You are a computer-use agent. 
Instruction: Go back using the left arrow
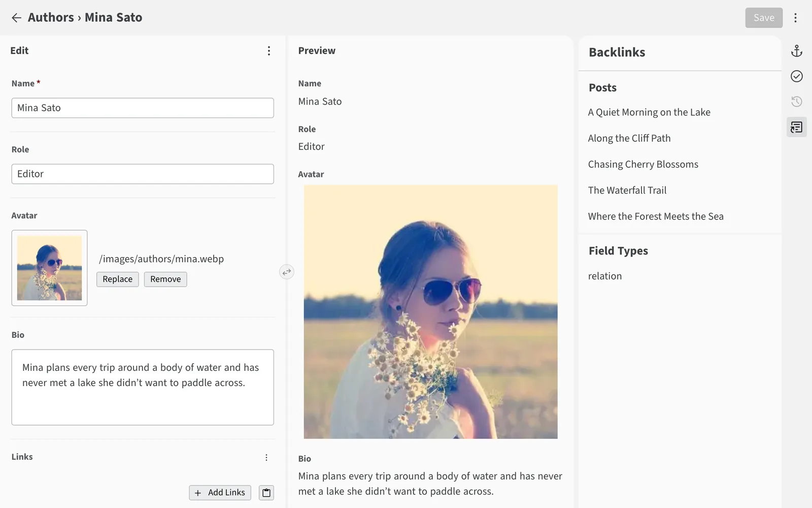pyautogui.click(x=16, y=18)
